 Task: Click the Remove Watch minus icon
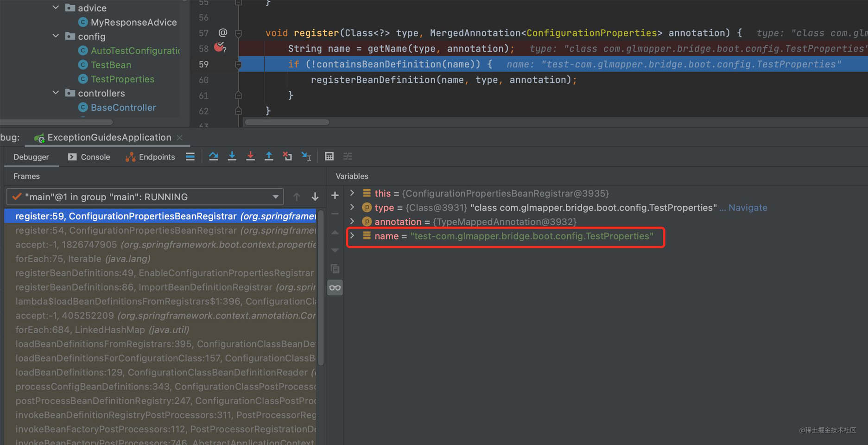[x=335, y=214]
